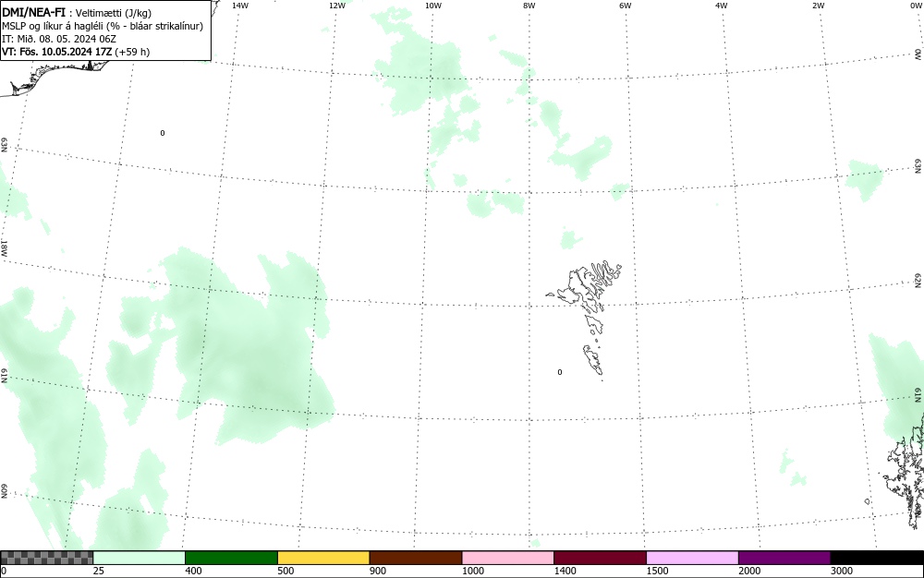Click the 14W longitude label
Viewport: 924px width, 578px height.
[240, 6]
